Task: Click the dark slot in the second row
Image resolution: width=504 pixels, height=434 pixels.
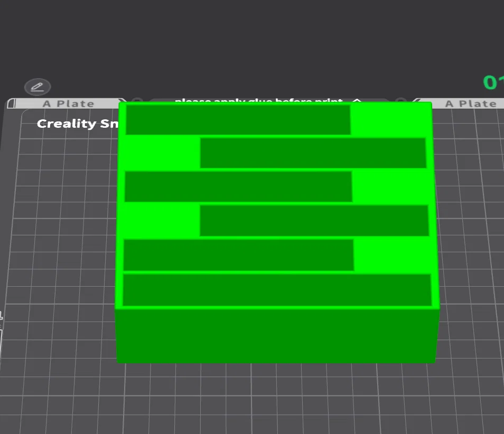Action: (x=313, y=153)
